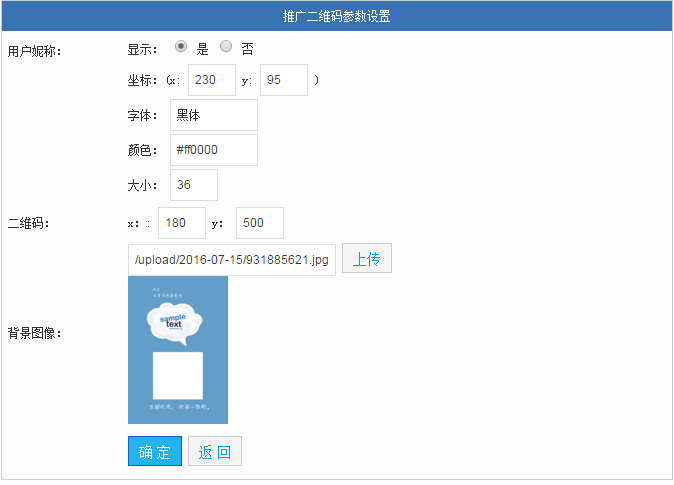Click the 二维码 y field showing 500

pyautogui.click(x=259, y=223)
